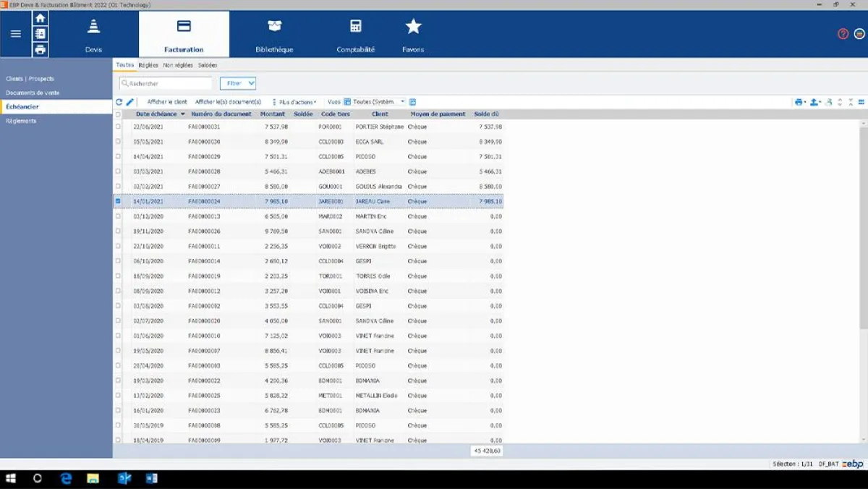Expand the Plus d'actions menu
868x489 pixels.
(295, 102)
